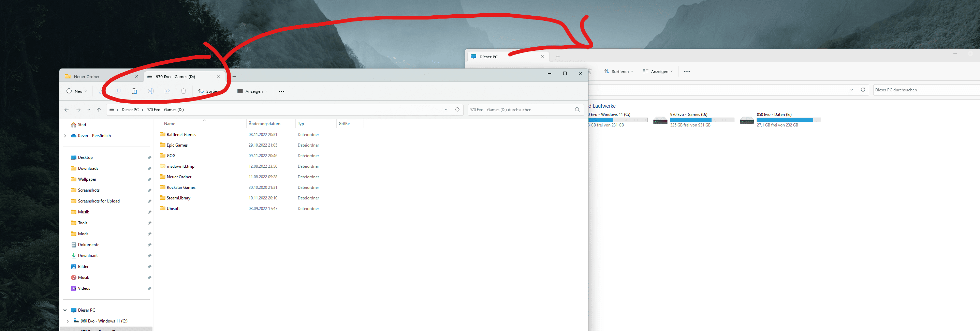Screen dimensions: 980x331
Task: Select the Ubisoft folder
Action: point(173,209)
